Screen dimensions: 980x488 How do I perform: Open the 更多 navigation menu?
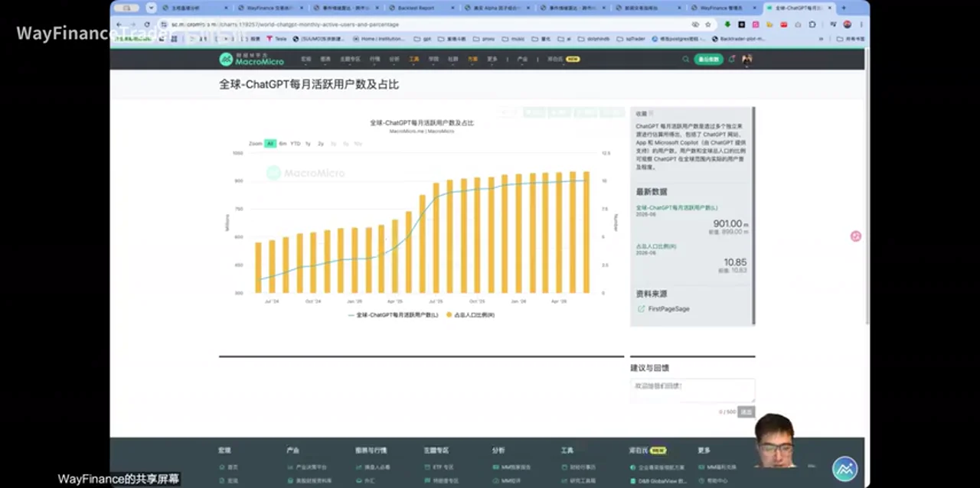click(492, 59)
